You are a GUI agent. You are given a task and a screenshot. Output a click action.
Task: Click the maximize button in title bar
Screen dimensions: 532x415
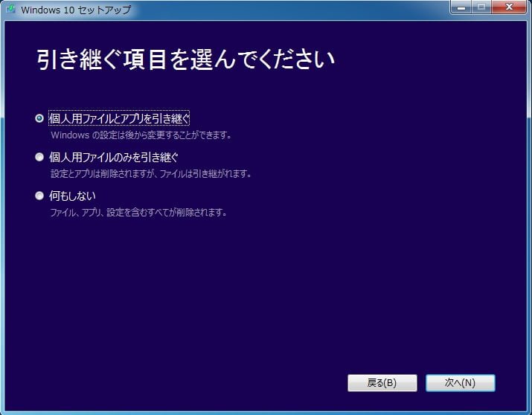(x=481, y=7)
